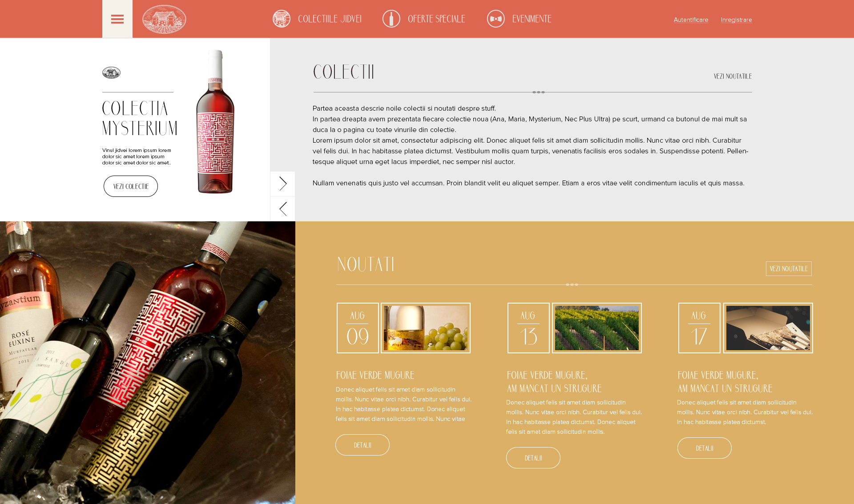
Task: Click the Evenimente bow tie icon
Action: [x=496, y=19]
